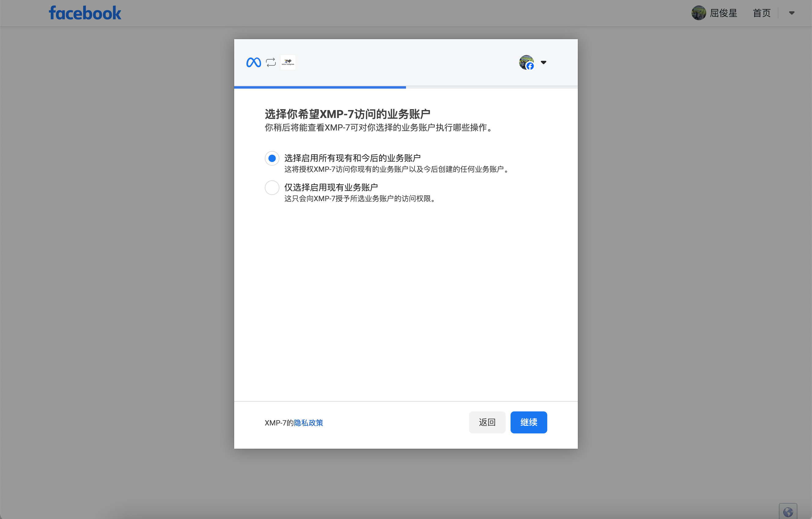
Task: Click the 屈俊星 username in the header
Action: (723, 13)
